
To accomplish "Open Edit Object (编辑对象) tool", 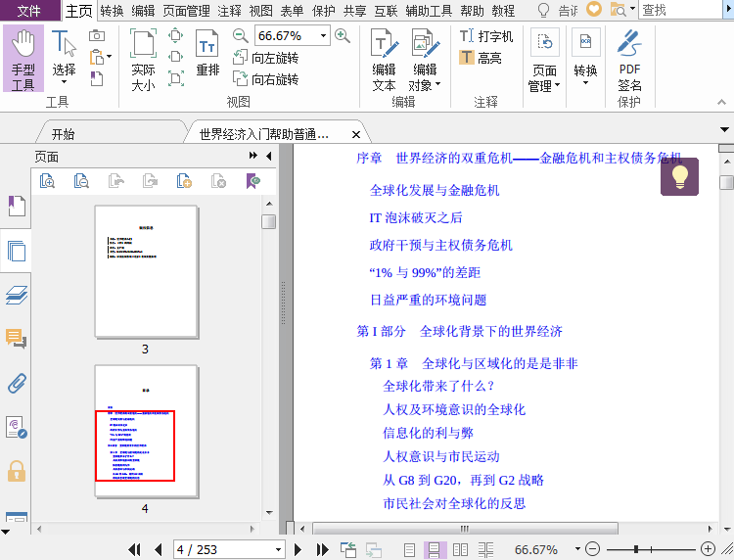I will pos(425,60).
